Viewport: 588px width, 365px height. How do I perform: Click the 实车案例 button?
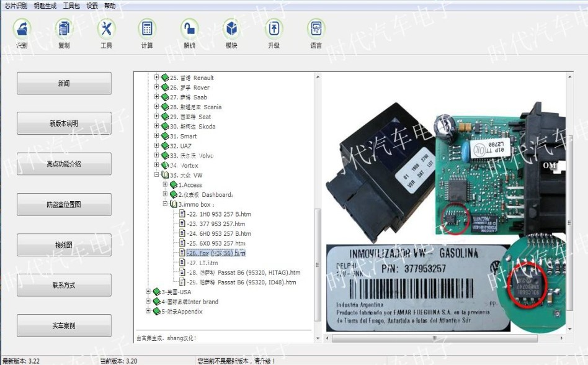tap(64, 326)
